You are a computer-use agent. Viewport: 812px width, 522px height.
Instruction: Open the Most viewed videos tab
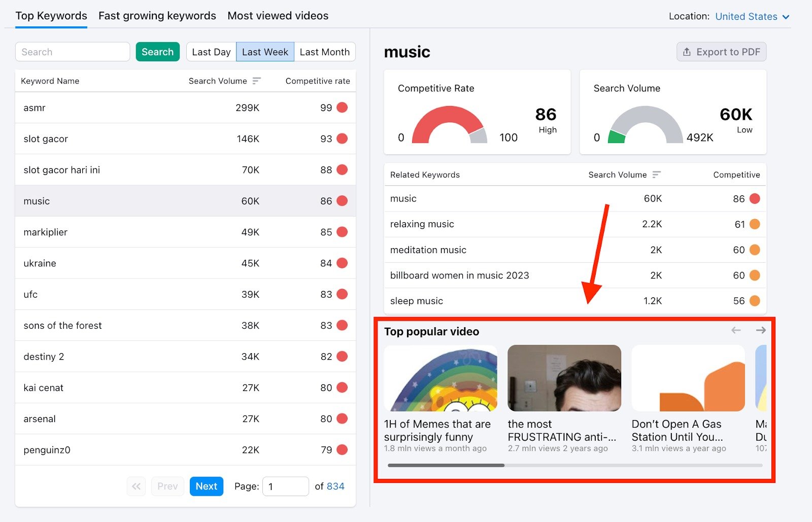[278, 16]
